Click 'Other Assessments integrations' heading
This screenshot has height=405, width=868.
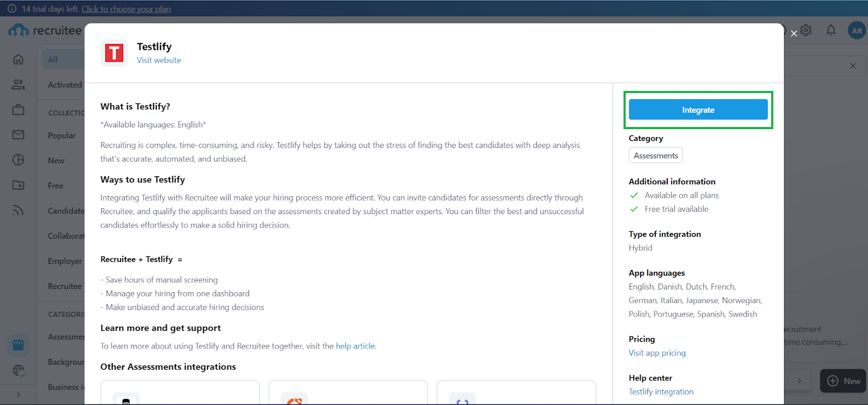coord(168,367)
